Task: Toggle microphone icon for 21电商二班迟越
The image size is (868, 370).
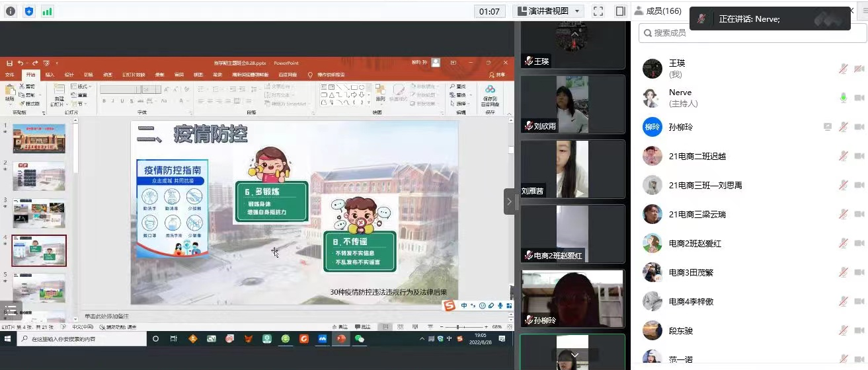Action: tap(844, 156)
